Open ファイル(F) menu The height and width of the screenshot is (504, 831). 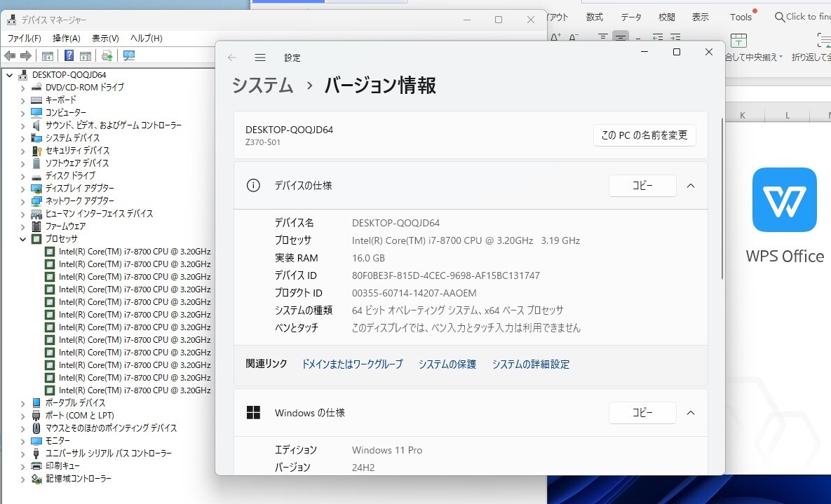[24, 38]
